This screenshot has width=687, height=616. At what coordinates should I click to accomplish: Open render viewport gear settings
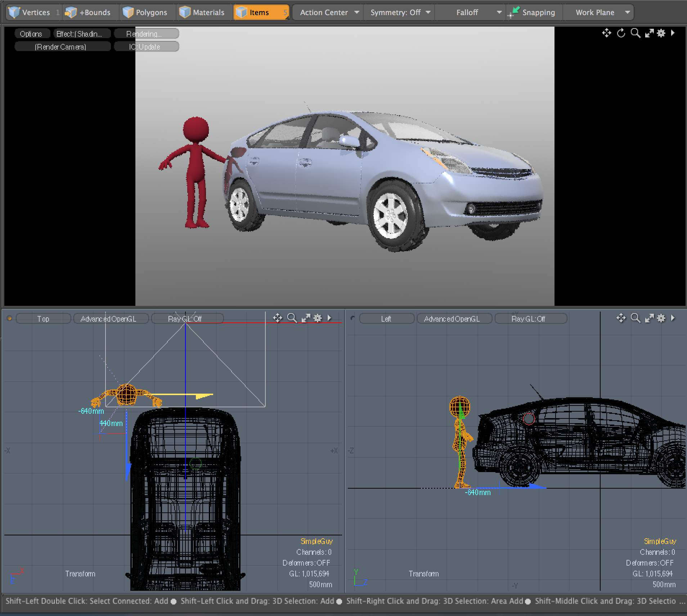661,33
